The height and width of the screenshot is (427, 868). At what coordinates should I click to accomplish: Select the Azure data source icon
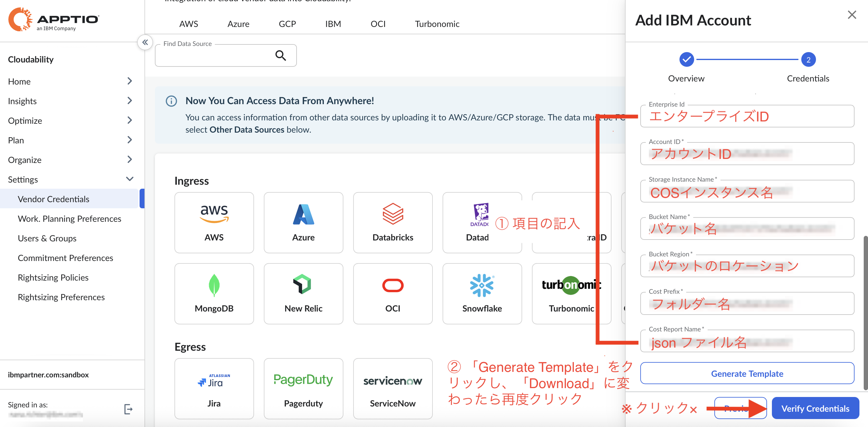[x=303, y=223]
